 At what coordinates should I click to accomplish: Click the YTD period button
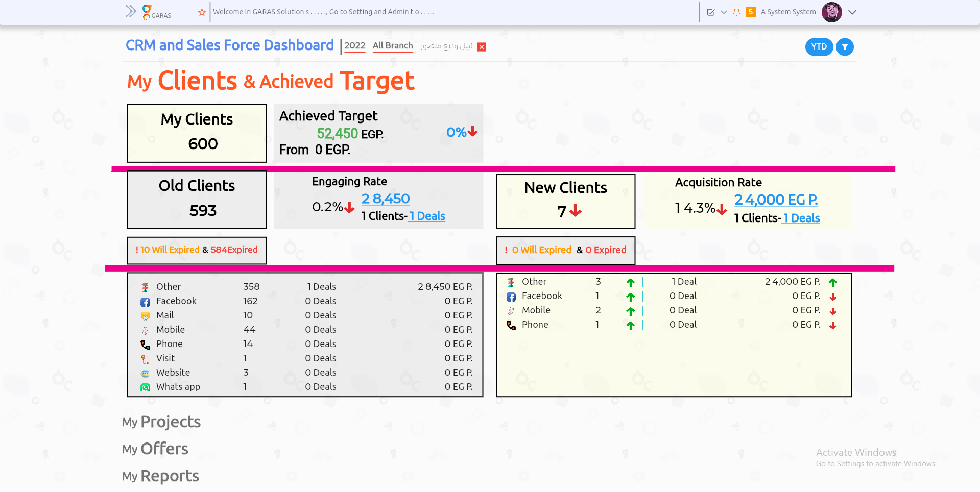coord(819,47)
